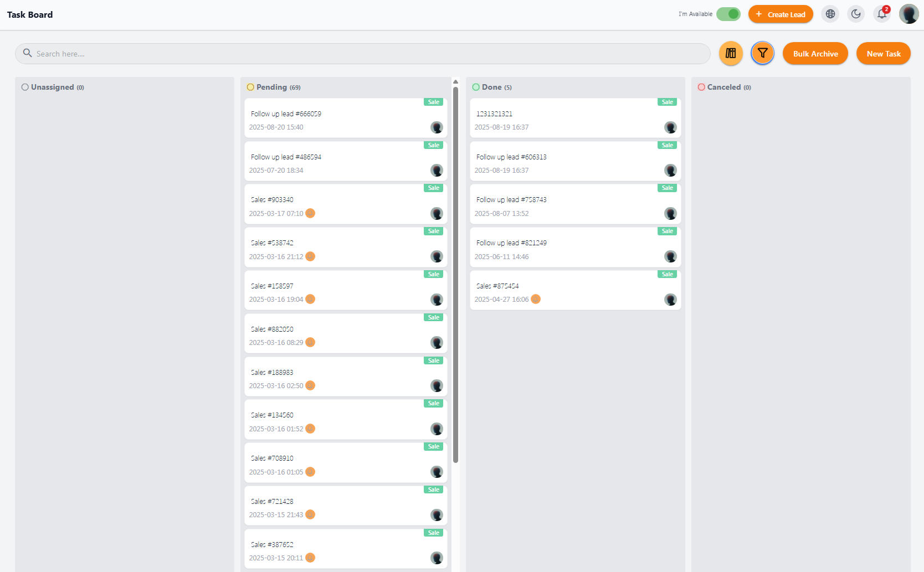Open notifications bell icon
This screenshot has height=572, width=924.
(882, 14)
